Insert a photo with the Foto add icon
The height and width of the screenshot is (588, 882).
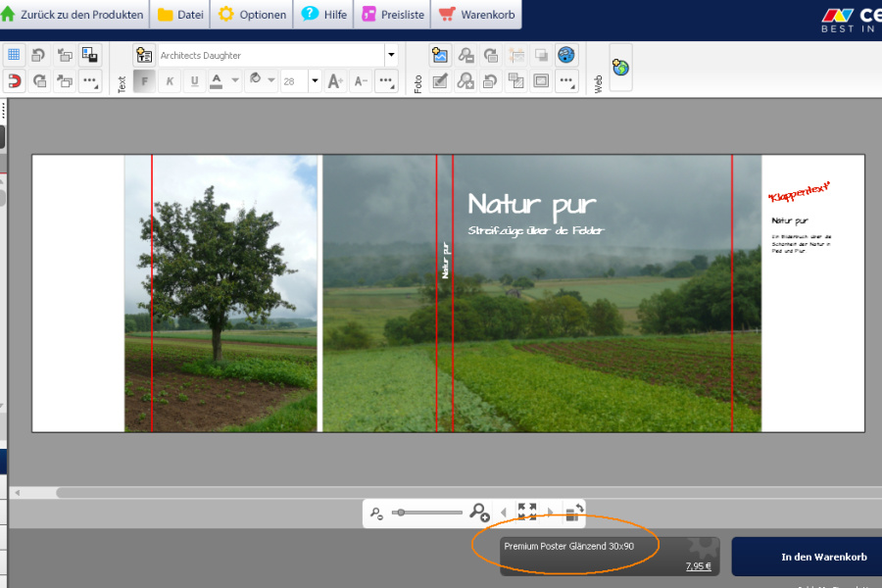point(440,56)
